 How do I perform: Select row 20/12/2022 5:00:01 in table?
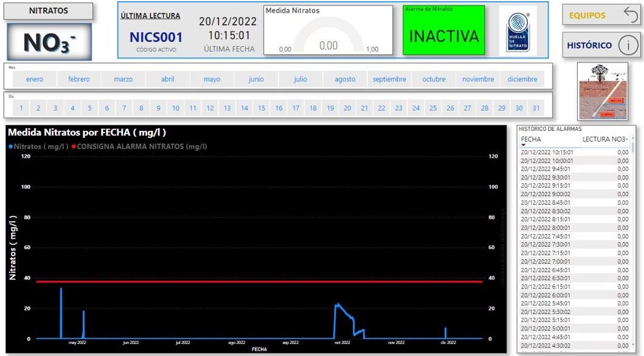[574, 328]
